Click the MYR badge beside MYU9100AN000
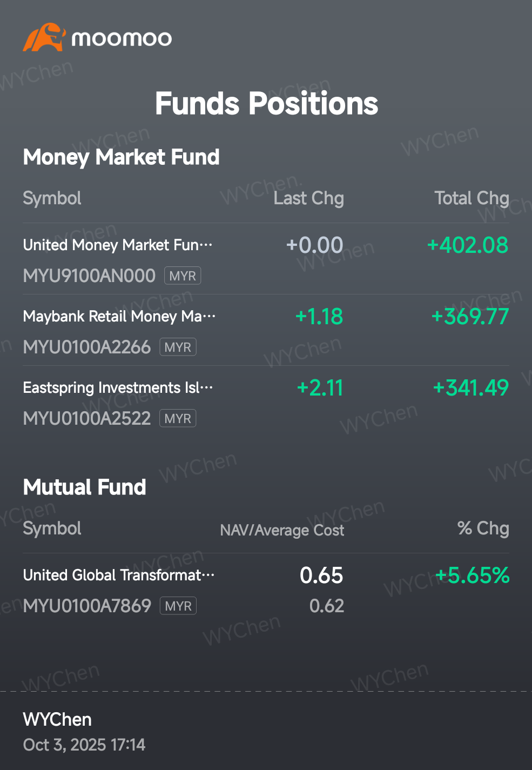The image size is (532, 770). (183, 276)
